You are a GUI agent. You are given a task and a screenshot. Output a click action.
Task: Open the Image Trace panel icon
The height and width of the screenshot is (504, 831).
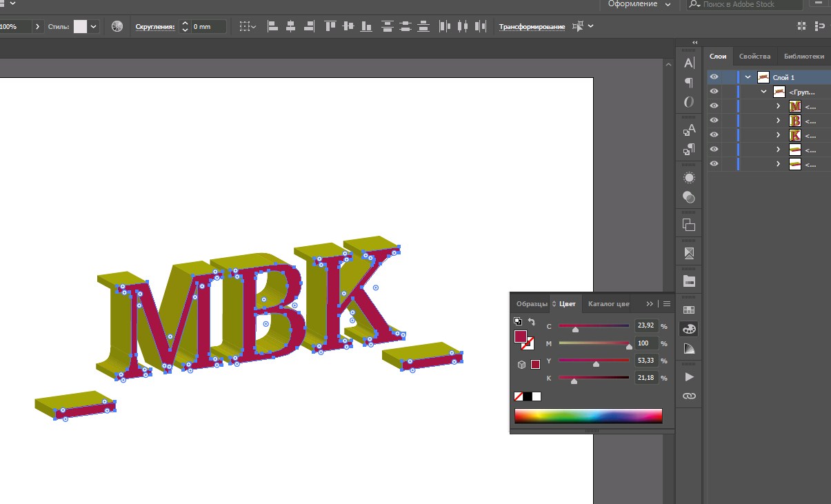(x=689, y=253)
